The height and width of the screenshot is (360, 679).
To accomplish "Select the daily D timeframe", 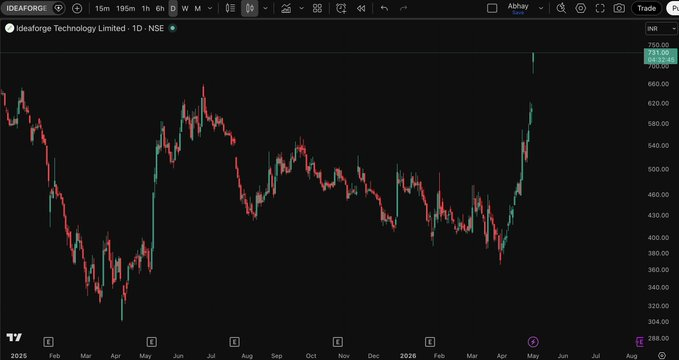I will pos(173,8).
